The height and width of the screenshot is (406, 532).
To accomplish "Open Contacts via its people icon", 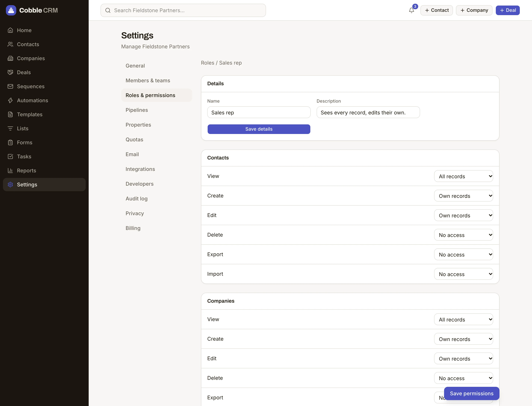I will pyautogui.click(x=10, y=44).
